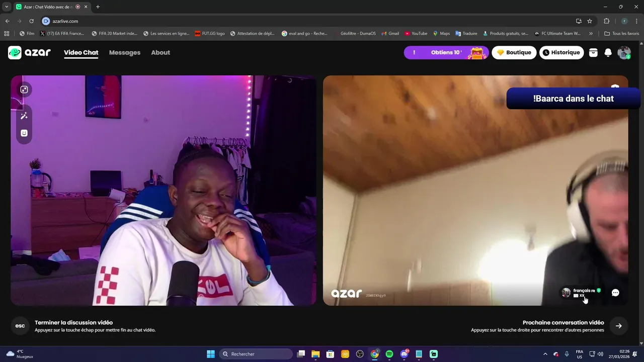Open the chat bubble on partner video
The image size is (644, 362).
click(x=615, y=293)
